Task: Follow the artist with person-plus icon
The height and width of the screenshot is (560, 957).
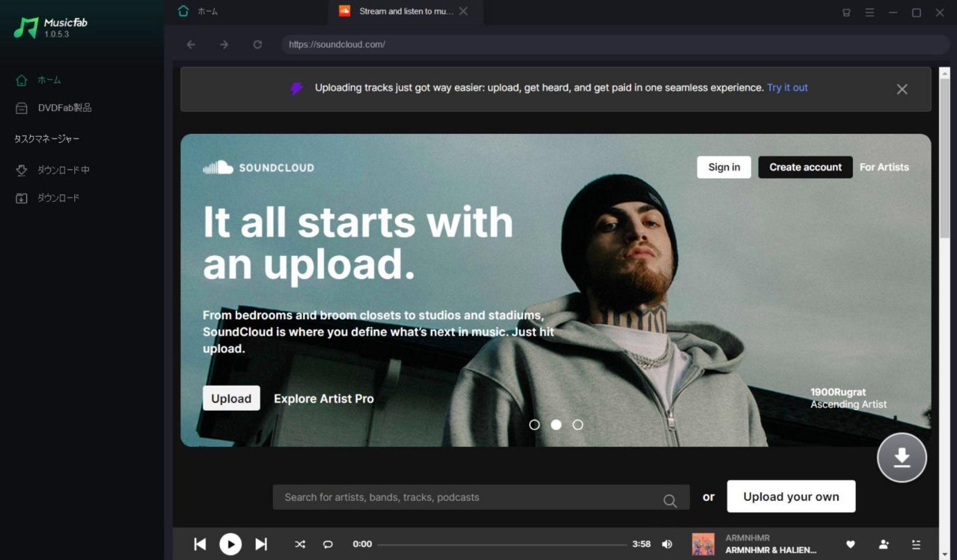Action: (x=883, y=545)
